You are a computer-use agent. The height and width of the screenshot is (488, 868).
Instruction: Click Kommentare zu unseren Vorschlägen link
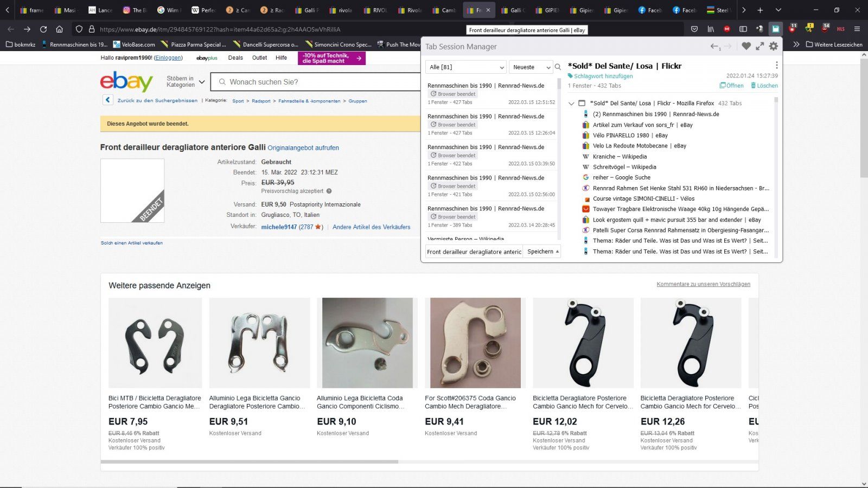(704, 284)
